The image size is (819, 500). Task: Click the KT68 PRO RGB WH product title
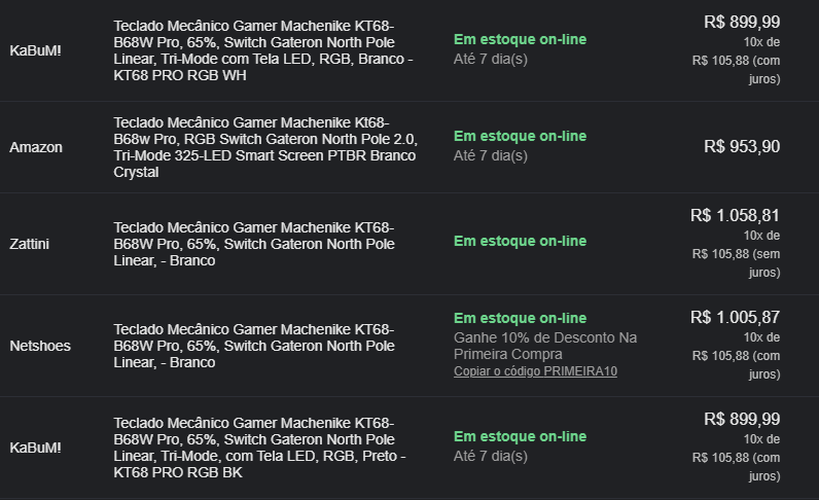pos(263,51)
